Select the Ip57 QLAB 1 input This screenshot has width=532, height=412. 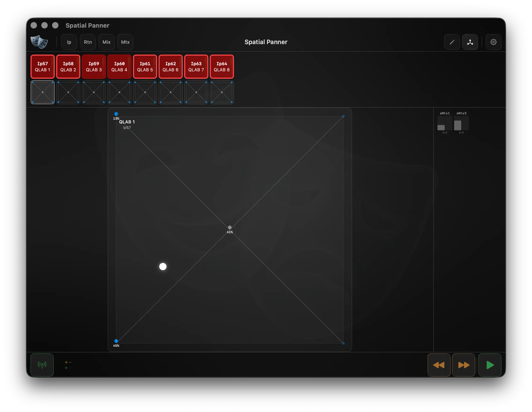click(x=42, y=66)
